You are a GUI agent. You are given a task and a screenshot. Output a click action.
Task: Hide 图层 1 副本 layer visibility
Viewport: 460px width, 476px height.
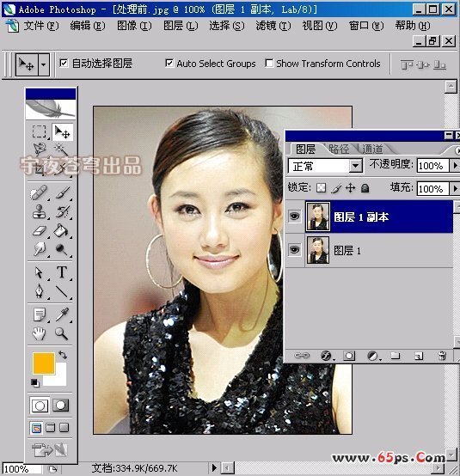pos(294,217)
